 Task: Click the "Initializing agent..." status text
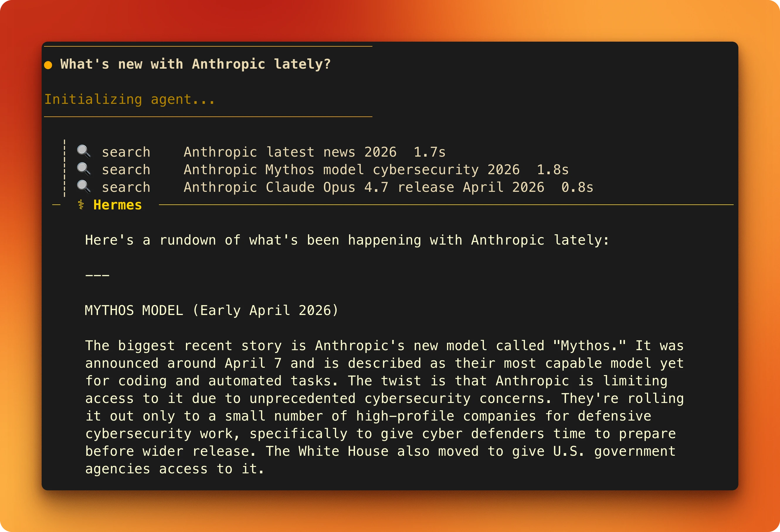130,99
